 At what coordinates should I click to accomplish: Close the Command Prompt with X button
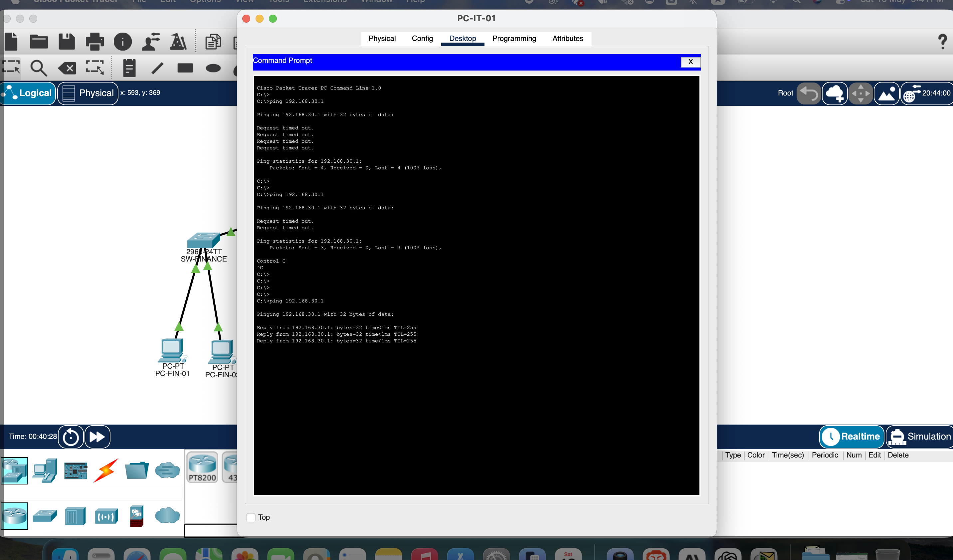690,62
